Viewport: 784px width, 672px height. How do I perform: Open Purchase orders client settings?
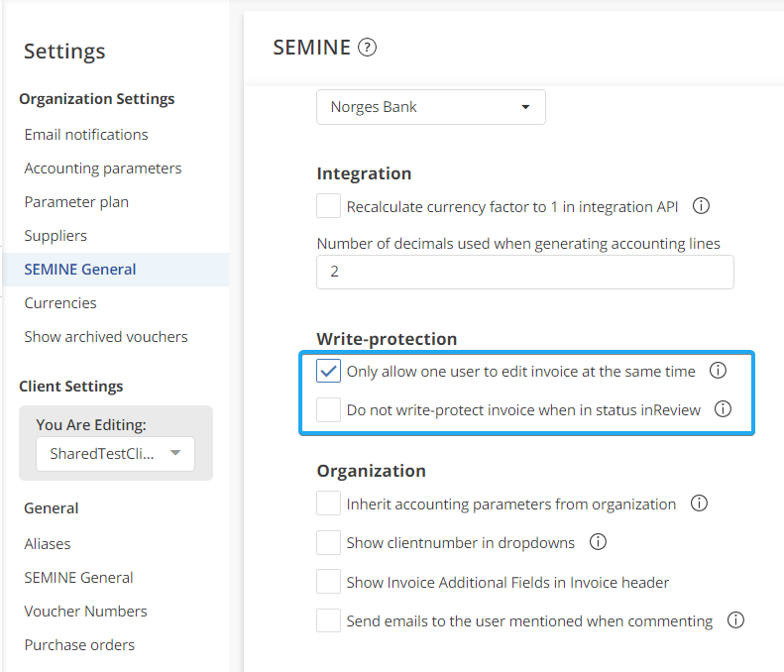79,645
